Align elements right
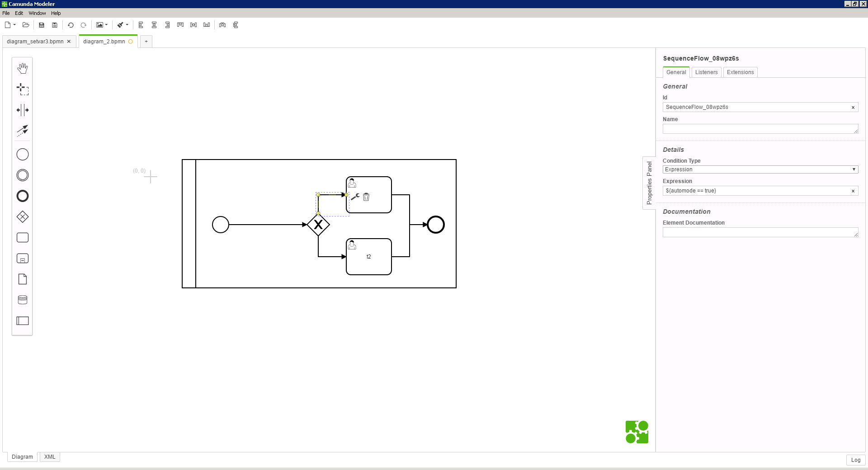 pyautogui.click(x=167, y=25)
